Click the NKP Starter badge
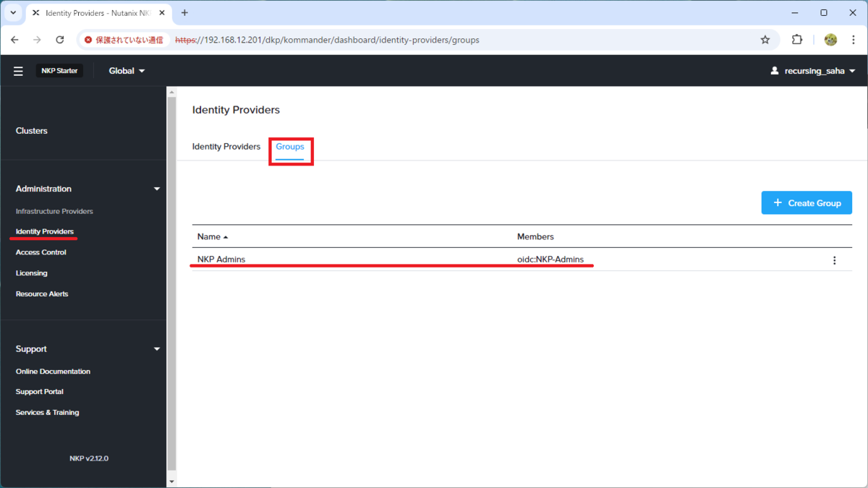868x488 pixels. coord(59,71)
